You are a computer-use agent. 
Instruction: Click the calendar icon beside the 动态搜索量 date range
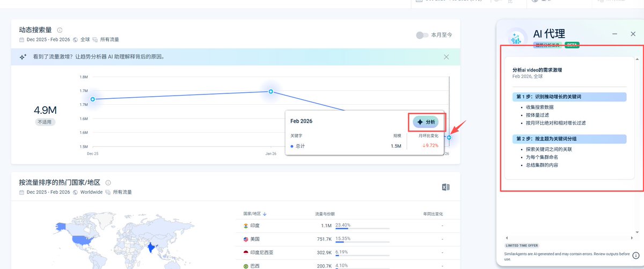pyautogui.click(x=21, y=40)
